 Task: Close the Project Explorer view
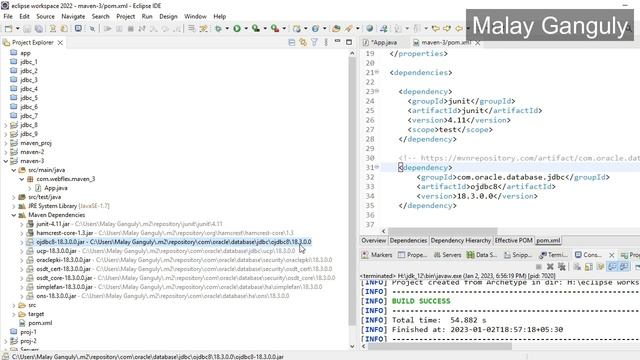click(60, 42)
